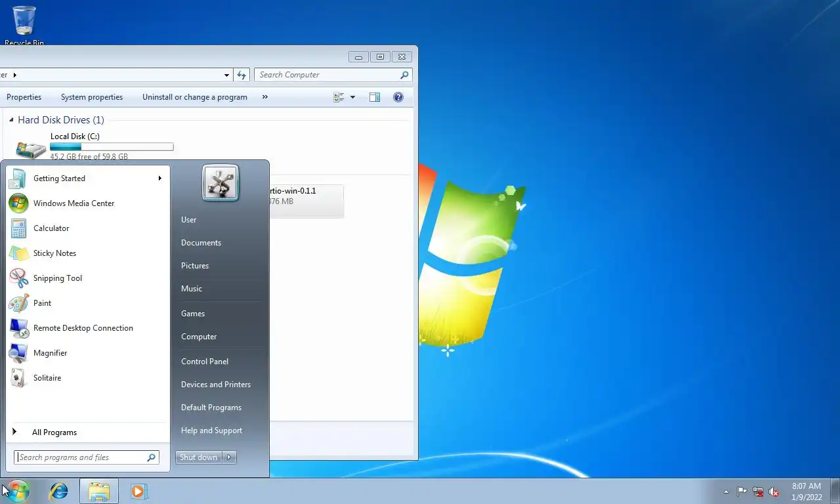Click Windows Explorer taskbar icon

99,491
